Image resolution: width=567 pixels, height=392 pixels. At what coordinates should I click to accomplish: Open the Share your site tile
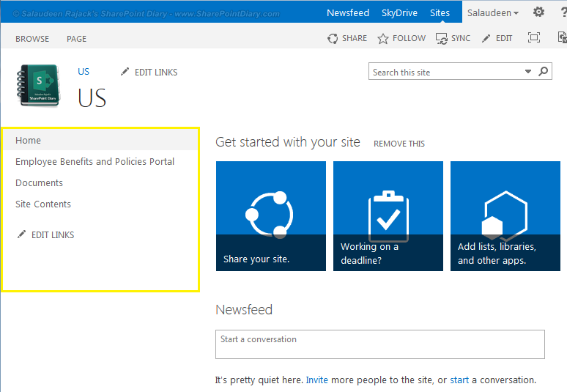[271, 216]
